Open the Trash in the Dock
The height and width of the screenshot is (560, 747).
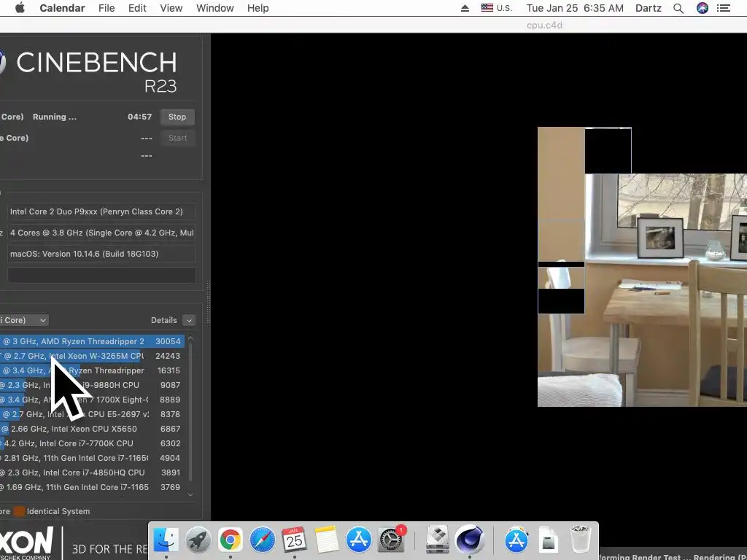click(581, 540)
